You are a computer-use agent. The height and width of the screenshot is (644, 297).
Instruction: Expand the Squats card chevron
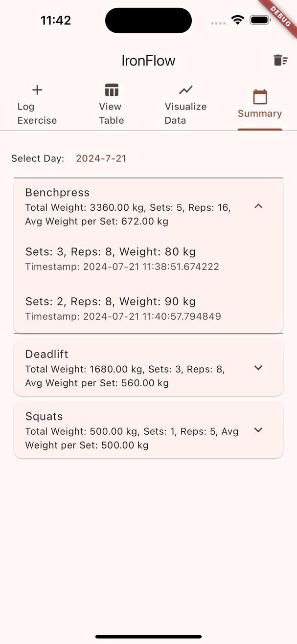coord(258,430)
